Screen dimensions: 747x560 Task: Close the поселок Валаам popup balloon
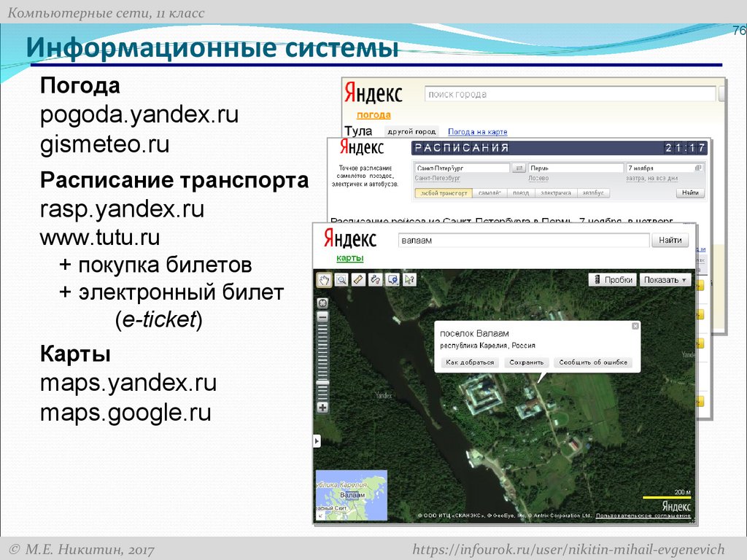tap(635, 326)
